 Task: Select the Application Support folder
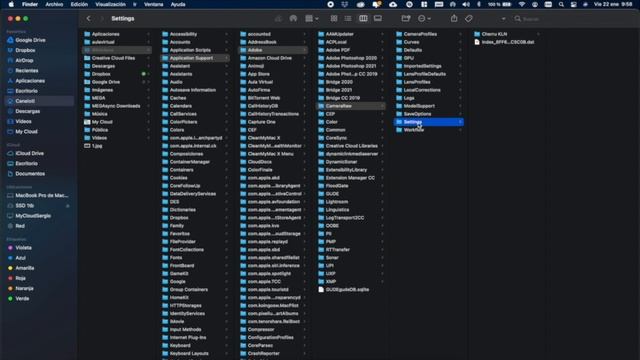195,58
